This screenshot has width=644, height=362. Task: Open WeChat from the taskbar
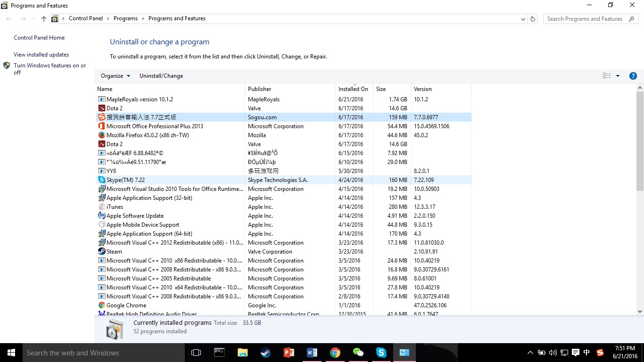[x=358, y=353]
